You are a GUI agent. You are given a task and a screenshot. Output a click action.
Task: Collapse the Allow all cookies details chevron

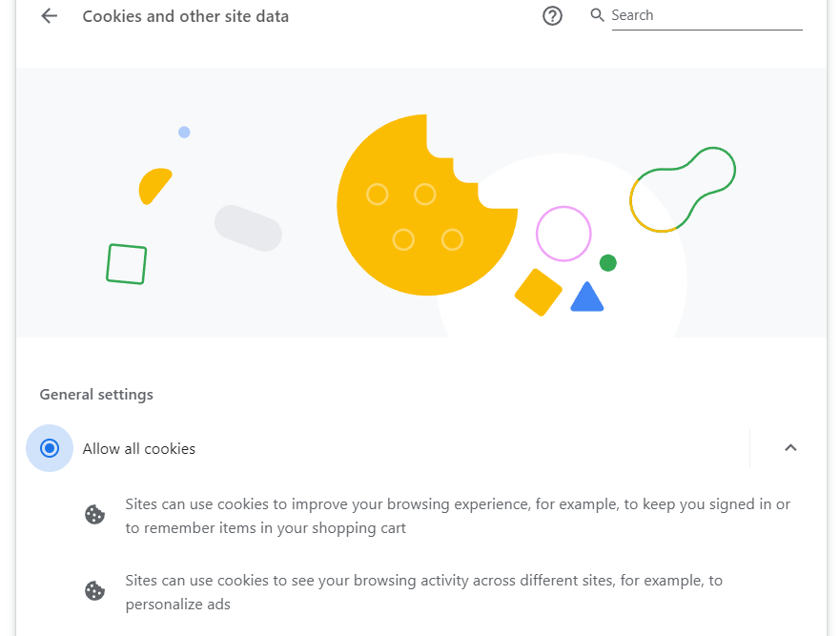(790, 448)
